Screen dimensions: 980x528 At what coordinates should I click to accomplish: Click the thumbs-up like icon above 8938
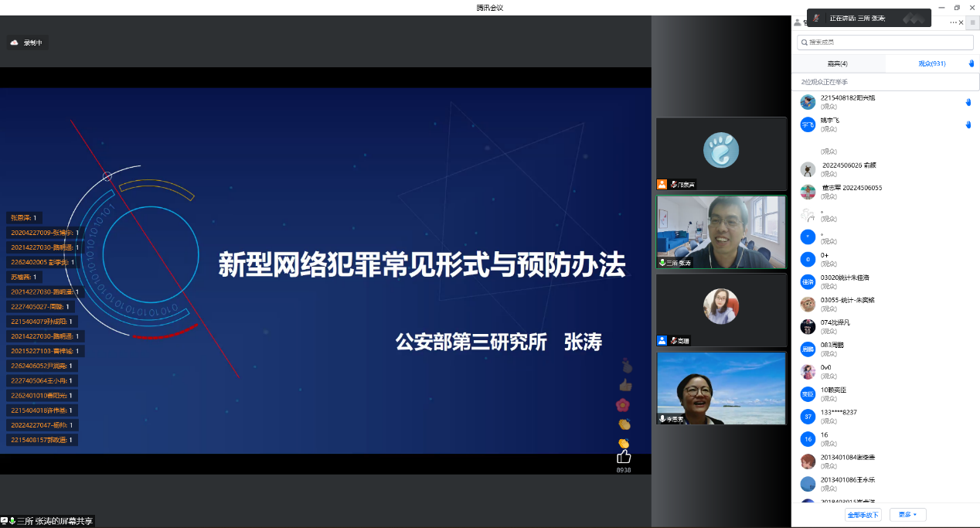point(624,457)
